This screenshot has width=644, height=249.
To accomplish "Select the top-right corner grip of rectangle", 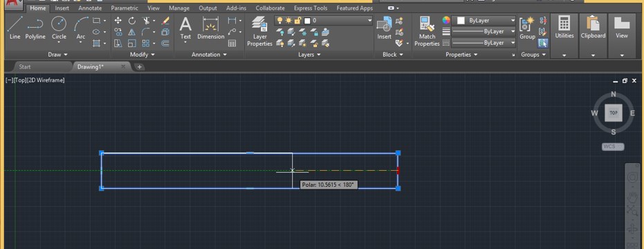I will point(398,153).
